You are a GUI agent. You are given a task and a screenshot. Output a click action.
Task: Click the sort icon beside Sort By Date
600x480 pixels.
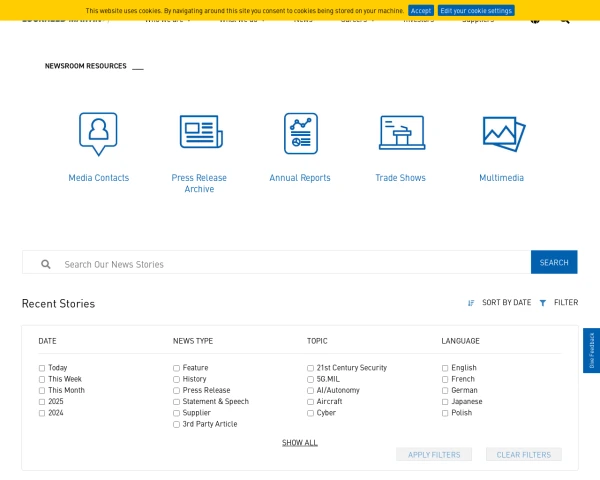[x=471, y=303]
